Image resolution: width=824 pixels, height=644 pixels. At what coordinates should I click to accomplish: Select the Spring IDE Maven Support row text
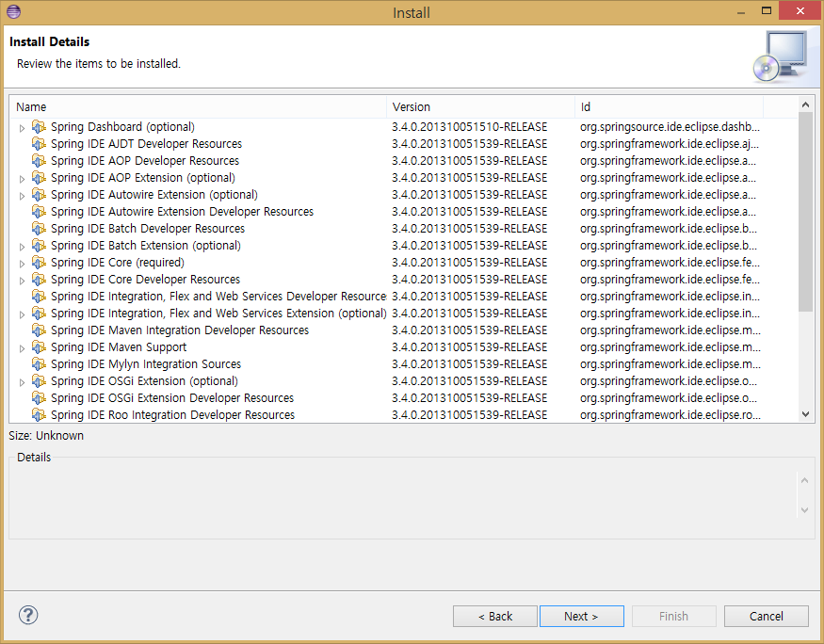pyautogui.click(x=119, y=346)
